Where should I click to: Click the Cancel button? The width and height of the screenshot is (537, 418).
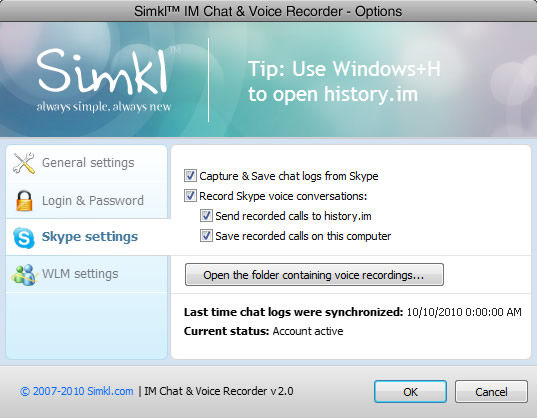491,392
